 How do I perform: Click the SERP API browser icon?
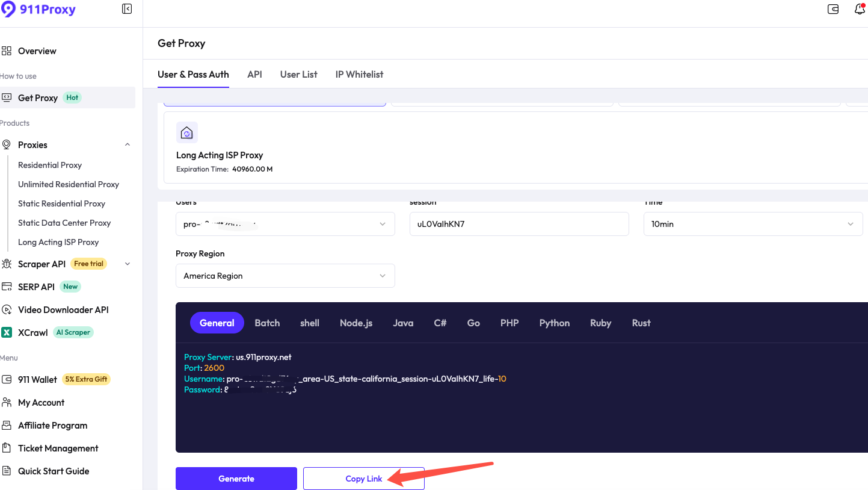[x=7, y=287]
